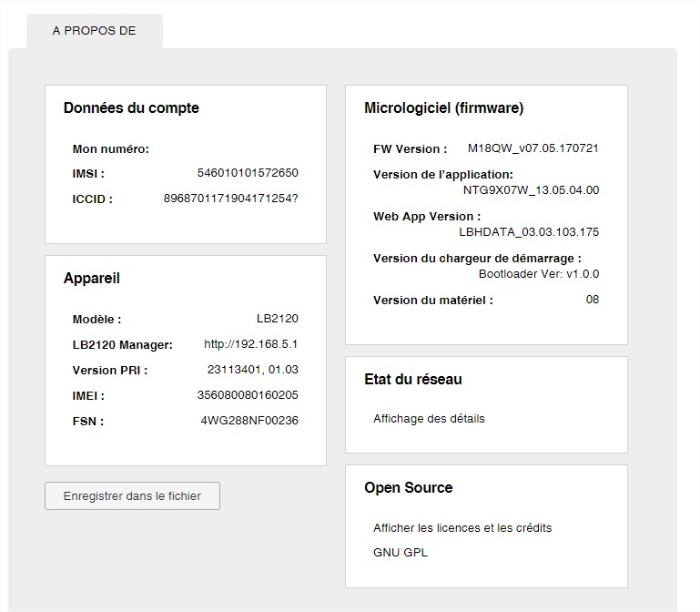This screenshot has height=612, width=700.
Task: Click the FW Version value M18QW_v07.05.170721
Action: 533,148
